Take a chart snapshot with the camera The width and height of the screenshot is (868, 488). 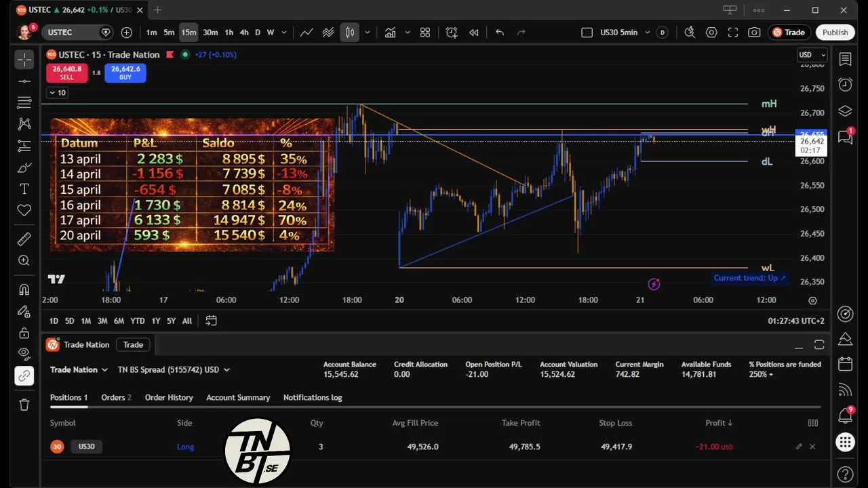754,33
